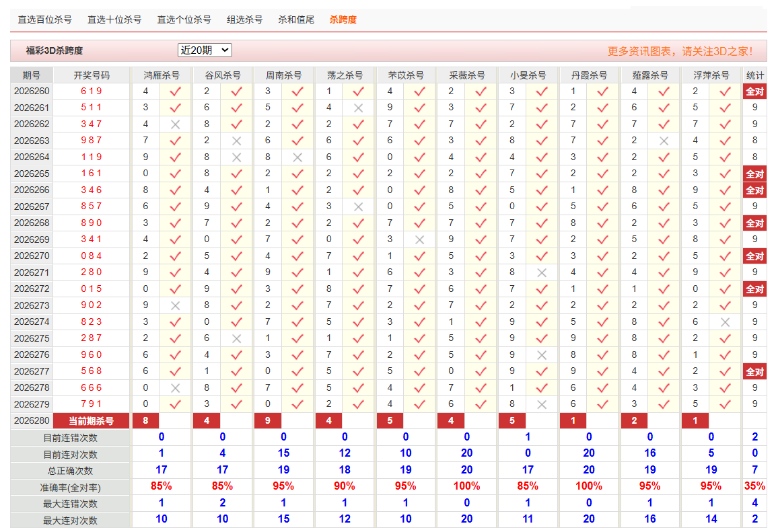The width and height of the screenshot is (776, 532).
Task: Click the 全对 badge in row 2026272
Action: (754, 289)
